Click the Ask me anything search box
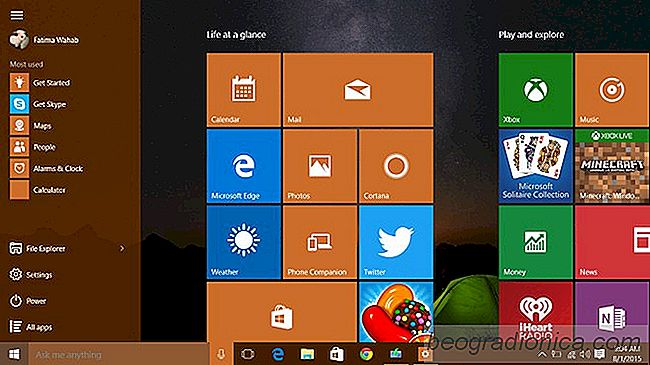The image size is (650, 365). click(119, 355)
